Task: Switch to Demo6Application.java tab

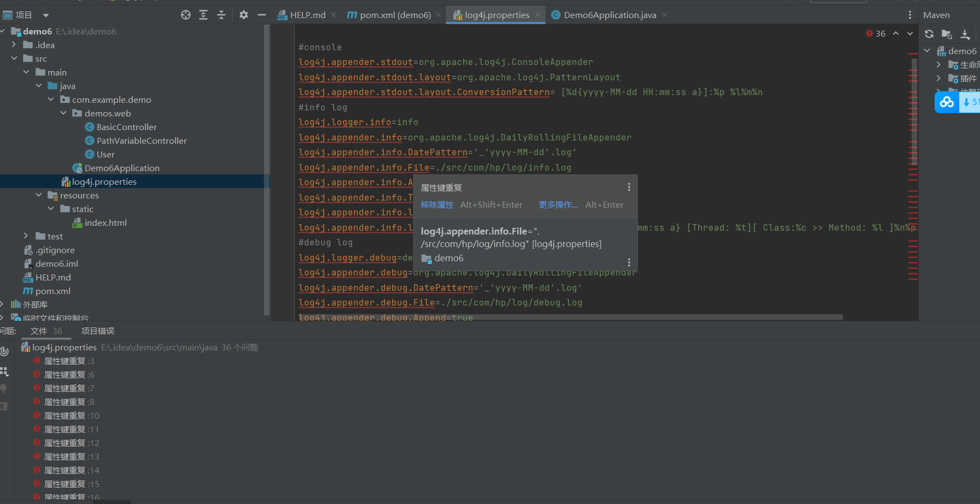Action: (x=609, y=15)
